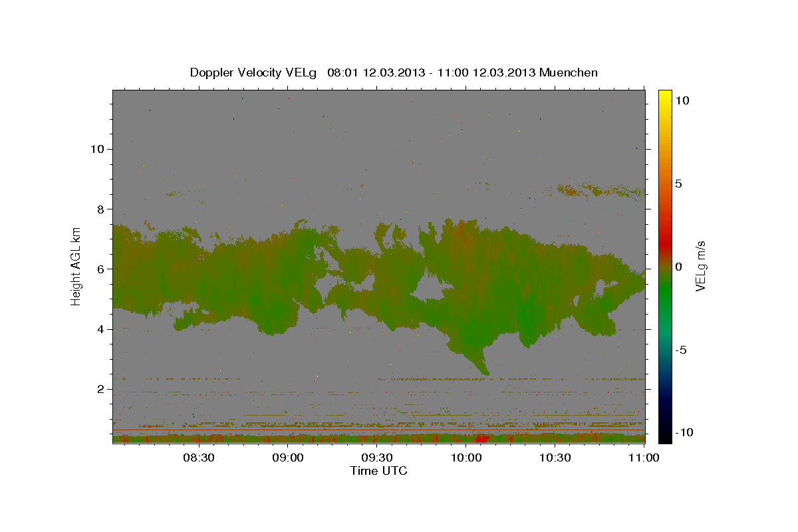The image size is (798, 532).
Task: Click the yellow top of the colorbar
Action: tap(664, 94)
